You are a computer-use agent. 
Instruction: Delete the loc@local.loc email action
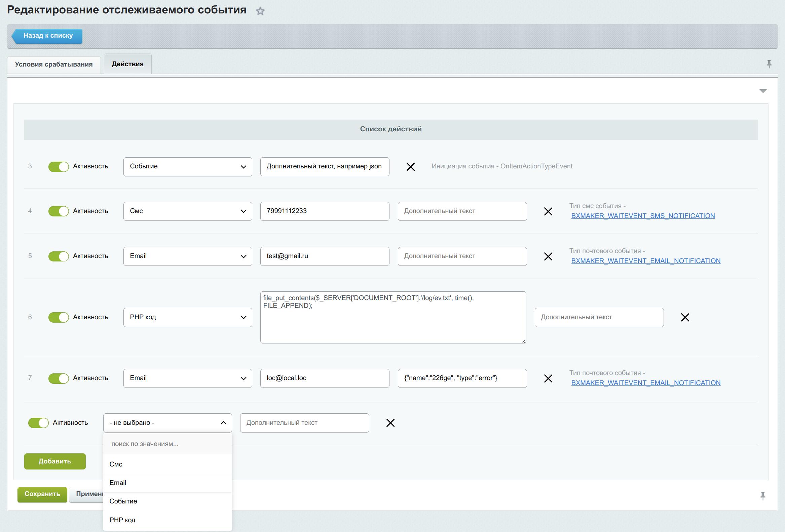pyautogui.click(x=548, y=378)
